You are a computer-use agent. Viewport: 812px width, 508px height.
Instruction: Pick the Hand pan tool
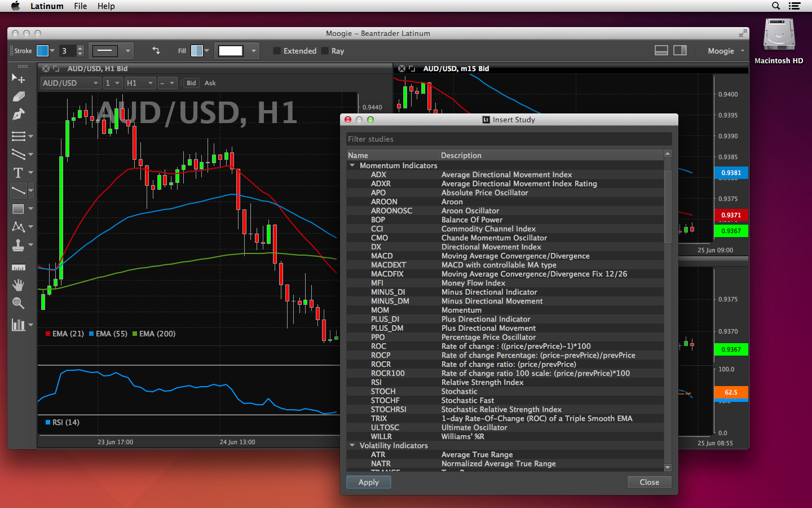pos(19,285)
